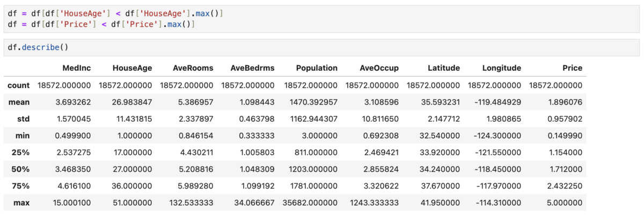Select 25% Latitude value 33.920000
This screenshot has height=218, width=644.
point(440,153)
